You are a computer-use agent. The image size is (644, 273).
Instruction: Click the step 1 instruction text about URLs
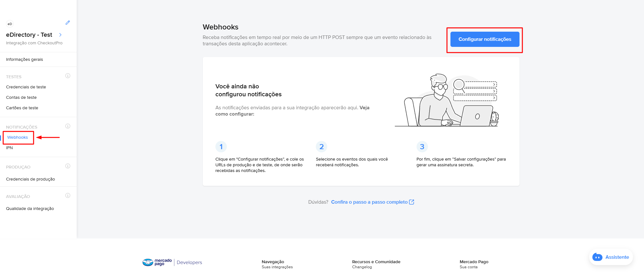(x=259, y=165)
